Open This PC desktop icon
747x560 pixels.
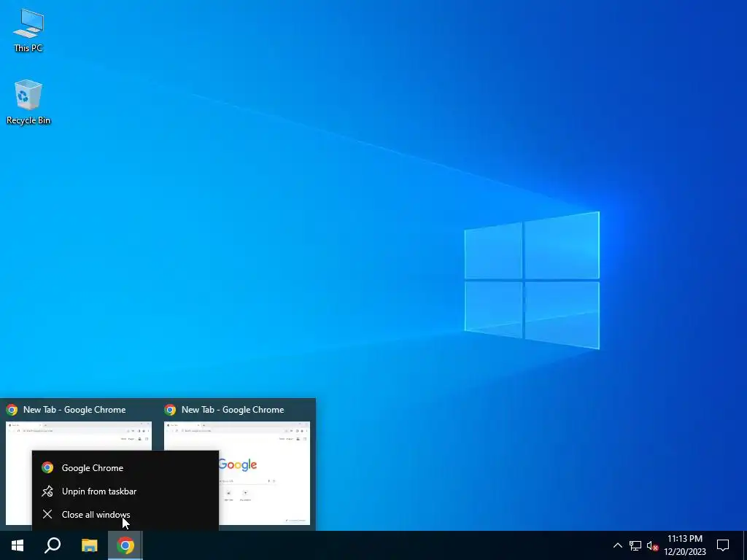pyautogui.click(x=28, y=31)
